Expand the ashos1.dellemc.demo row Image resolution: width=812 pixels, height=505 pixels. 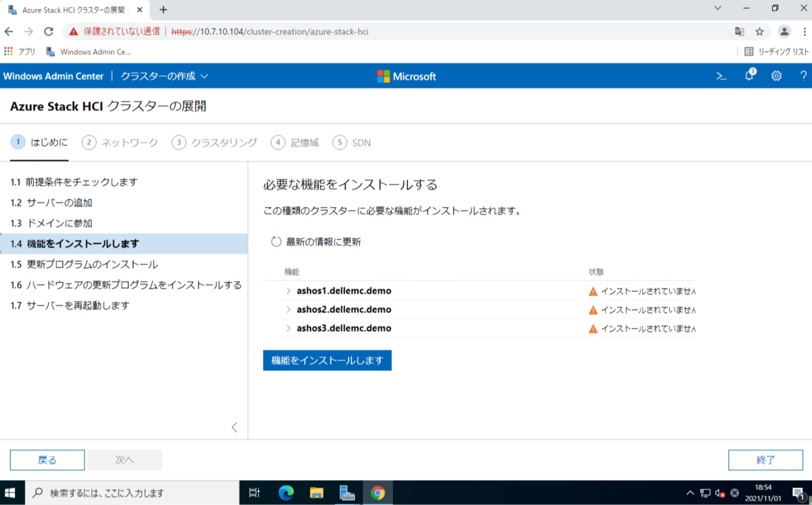289,291
